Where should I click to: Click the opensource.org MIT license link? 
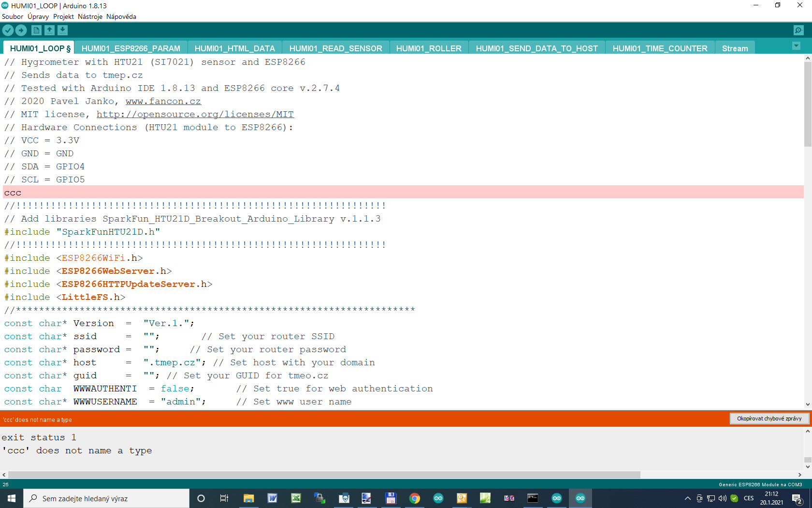pos(195,114)
